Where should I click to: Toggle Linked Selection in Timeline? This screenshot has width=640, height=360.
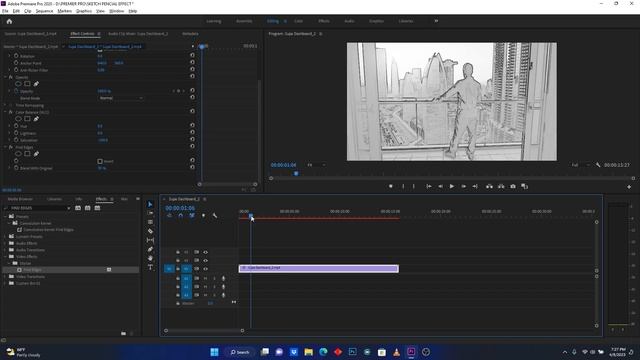(x=192, y=216)
